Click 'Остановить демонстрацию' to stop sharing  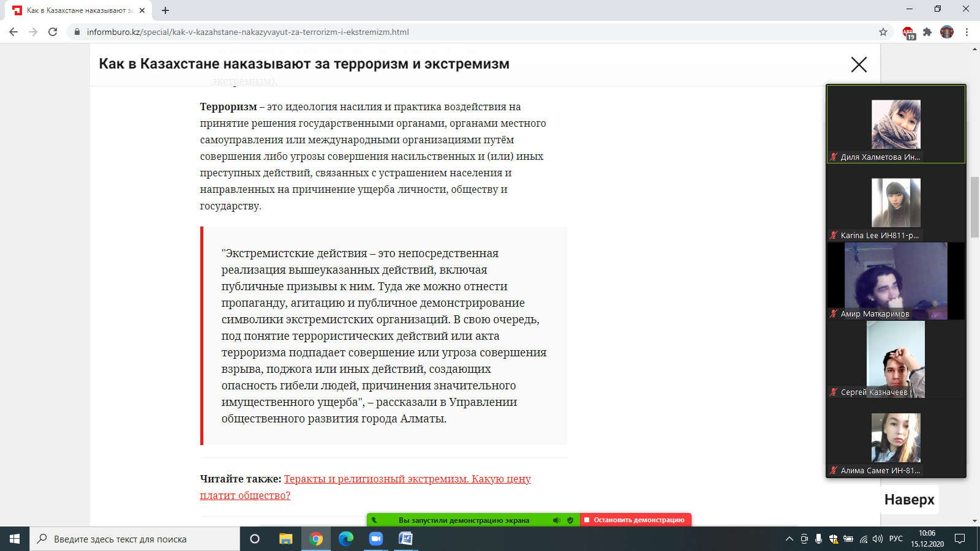(636, 520)
